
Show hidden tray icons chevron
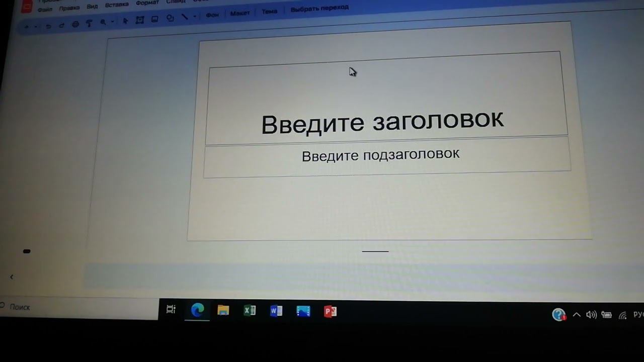(x=577, y=315)
